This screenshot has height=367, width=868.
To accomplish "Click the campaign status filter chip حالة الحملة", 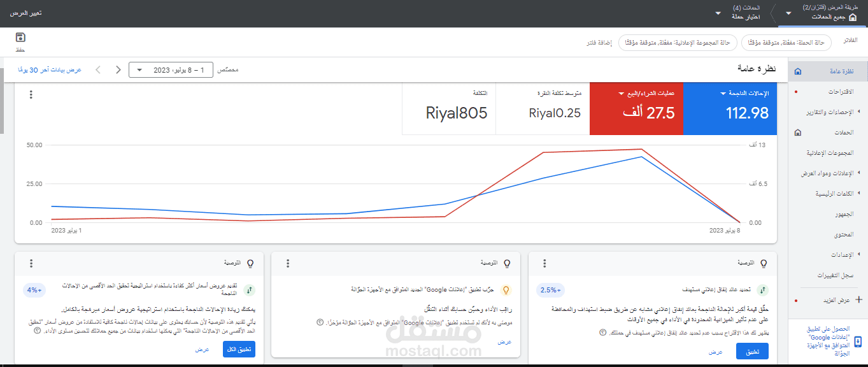I will (786, 43).
